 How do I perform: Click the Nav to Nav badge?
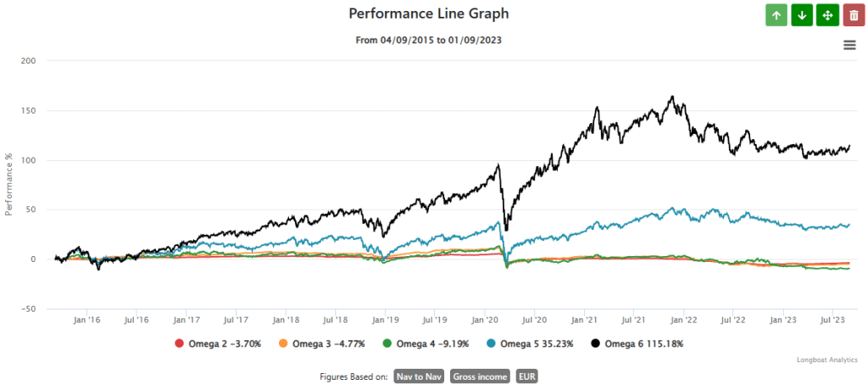(420, 376)
